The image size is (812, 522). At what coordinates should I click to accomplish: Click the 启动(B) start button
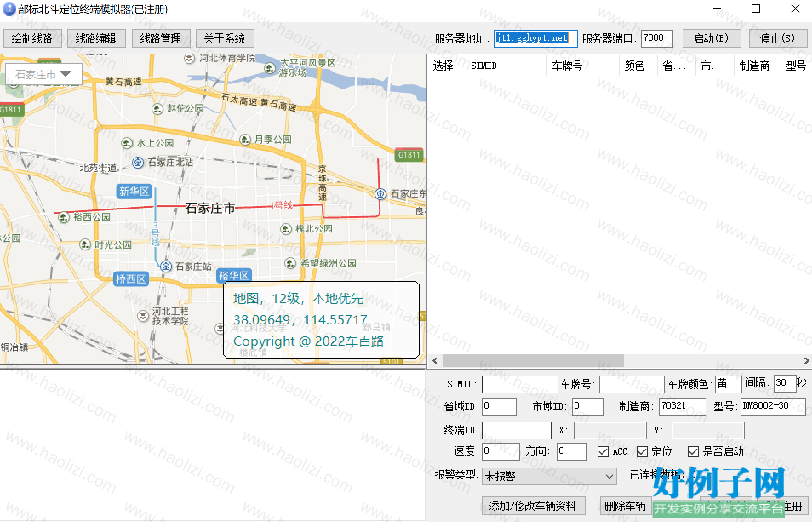712,38
